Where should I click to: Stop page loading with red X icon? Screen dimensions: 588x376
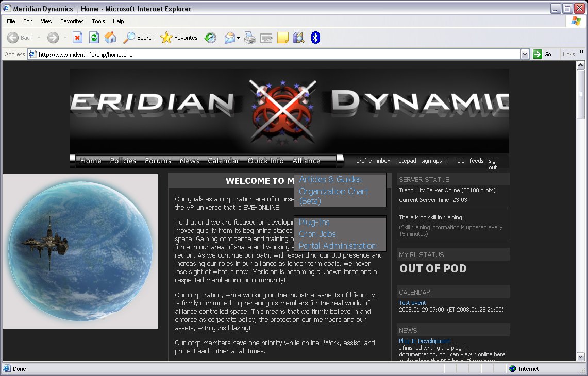tap(78, 38)
